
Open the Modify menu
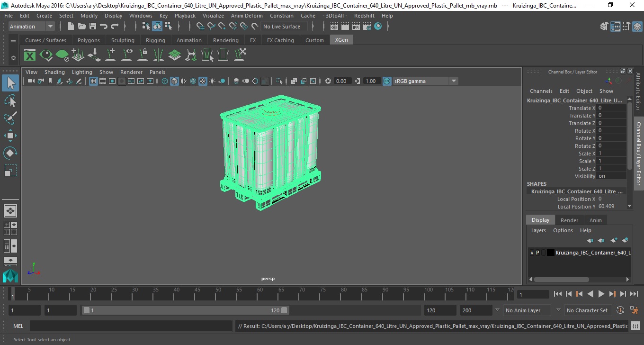(89, 16)
